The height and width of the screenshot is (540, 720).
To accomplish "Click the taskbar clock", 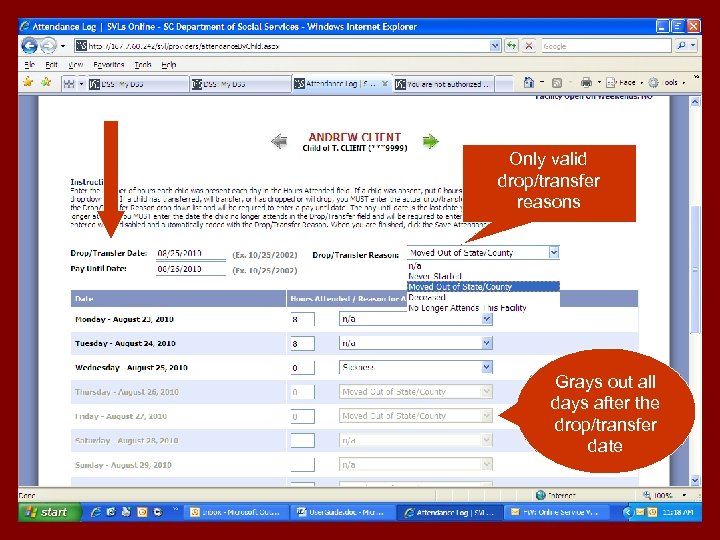I will (678, 512).
